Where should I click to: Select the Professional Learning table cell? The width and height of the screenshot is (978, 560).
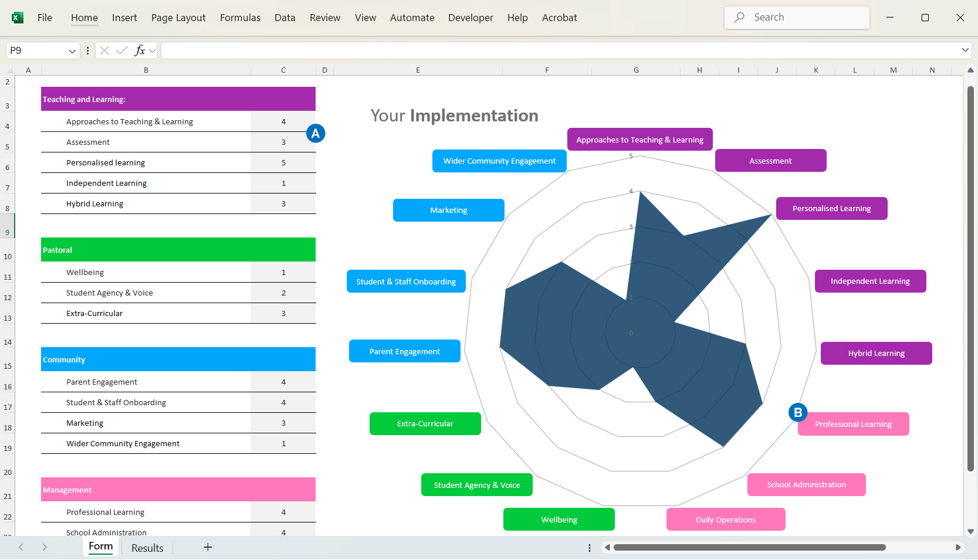click(146, 512)
